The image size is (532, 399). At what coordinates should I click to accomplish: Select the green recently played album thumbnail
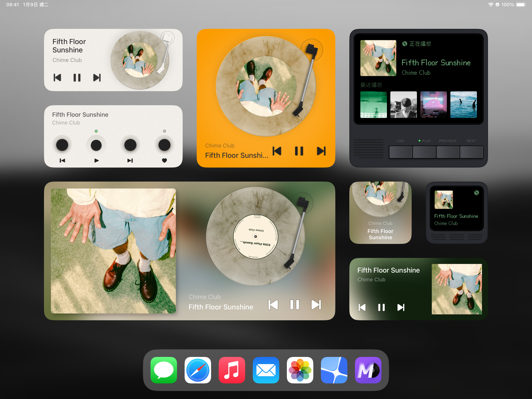tap(373, 104)
